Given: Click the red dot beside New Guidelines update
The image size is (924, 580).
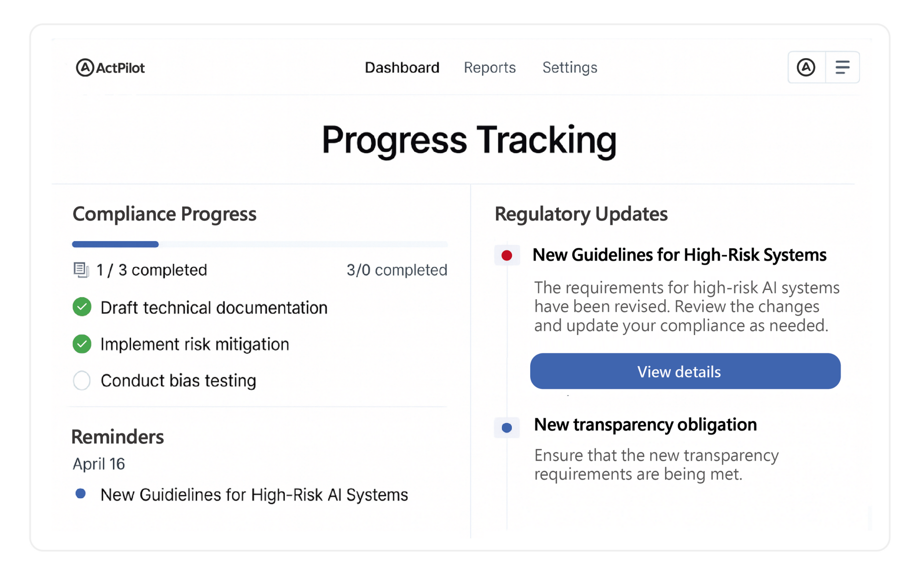Looking at the screenshot, I should coord(507,255).
